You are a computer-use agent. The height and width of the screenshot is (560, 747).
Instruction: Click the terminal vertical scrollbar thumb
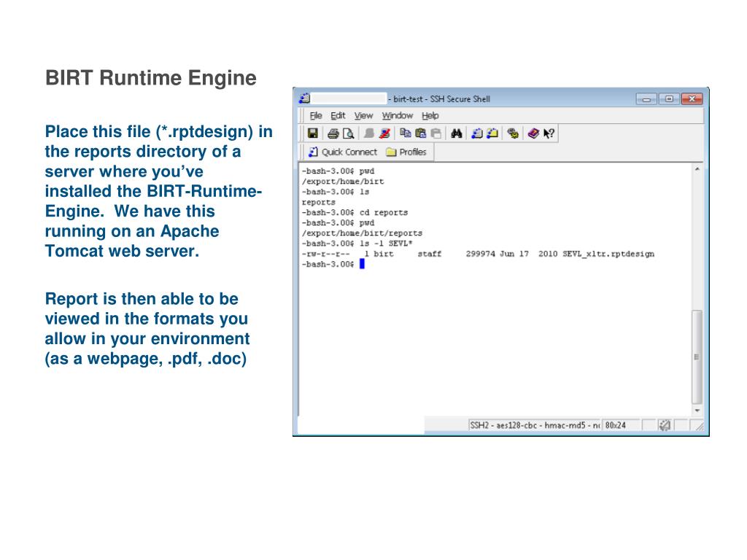[x=697, y=357]
